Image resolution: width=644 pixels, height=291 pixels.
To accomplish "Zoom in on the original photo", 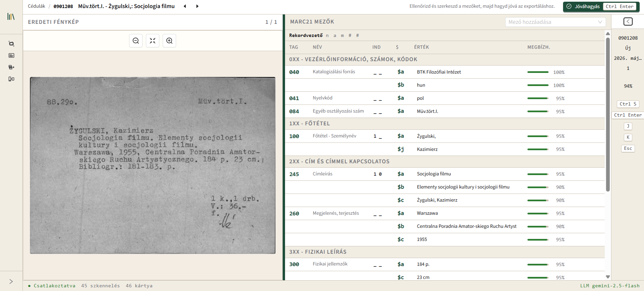I will [x=169, y=41].
